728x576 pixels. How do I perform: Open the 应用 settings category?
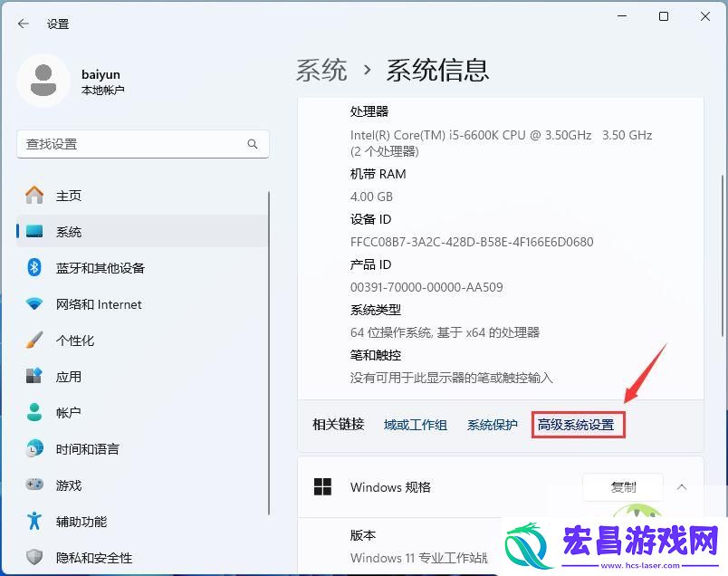pyautogui.click(x=142, y=376)
